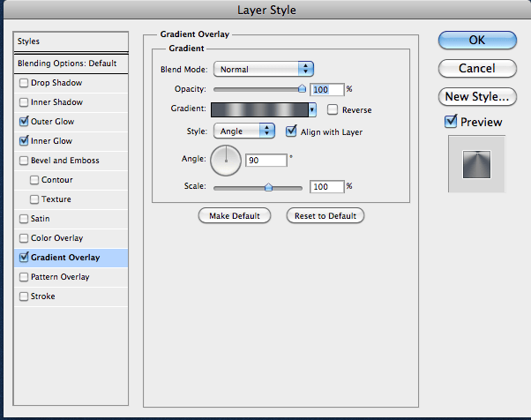Click the Angle dial control
Image resolution: width=531 pixels, height=420 pixels.
pyautogui.click(x=226, y=161)
